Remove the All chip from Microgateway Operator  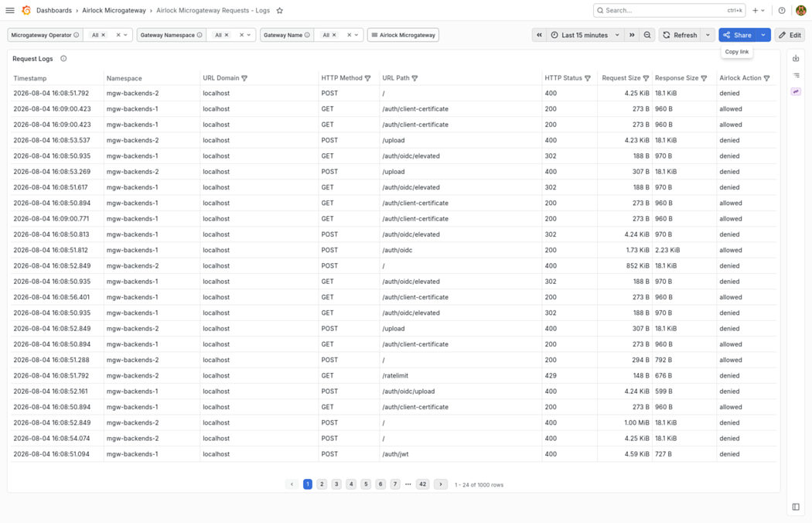pos(103,36)
